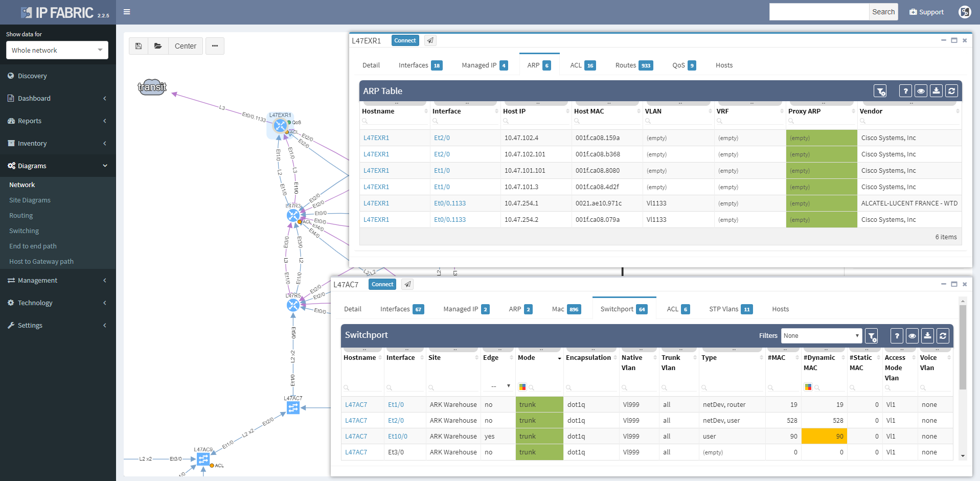Open Discovery in sidebar

[x=32, y=76]
